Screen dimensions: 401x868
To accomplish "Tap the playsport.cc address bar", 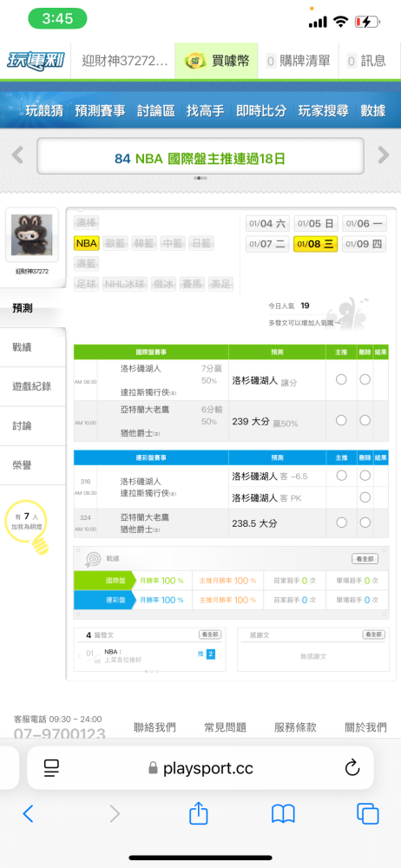I will click(200, 767).
